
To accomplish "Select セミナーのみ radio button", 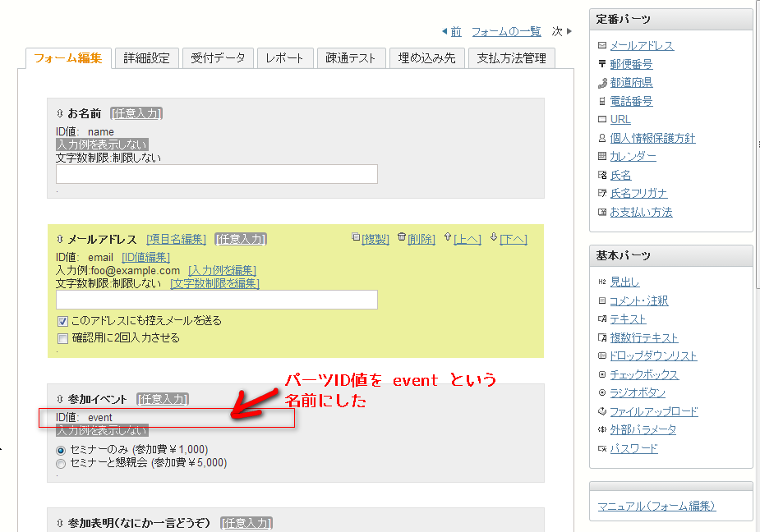I will 60,450.
